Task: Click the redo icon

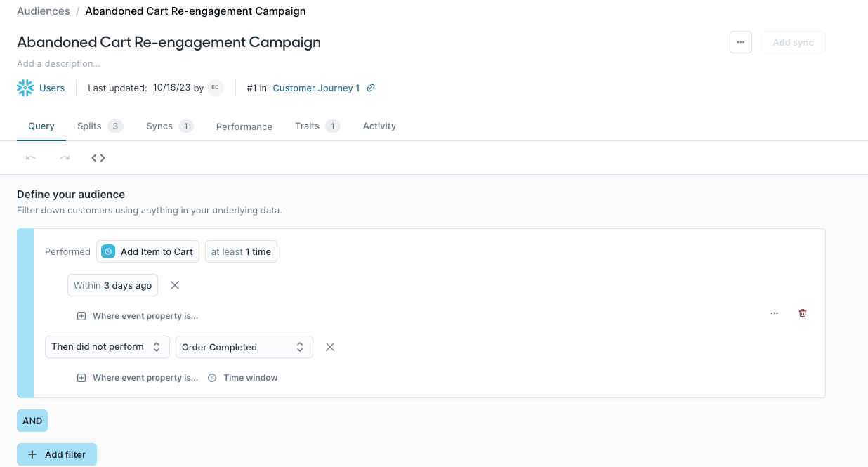Action: tap(64, 157)
